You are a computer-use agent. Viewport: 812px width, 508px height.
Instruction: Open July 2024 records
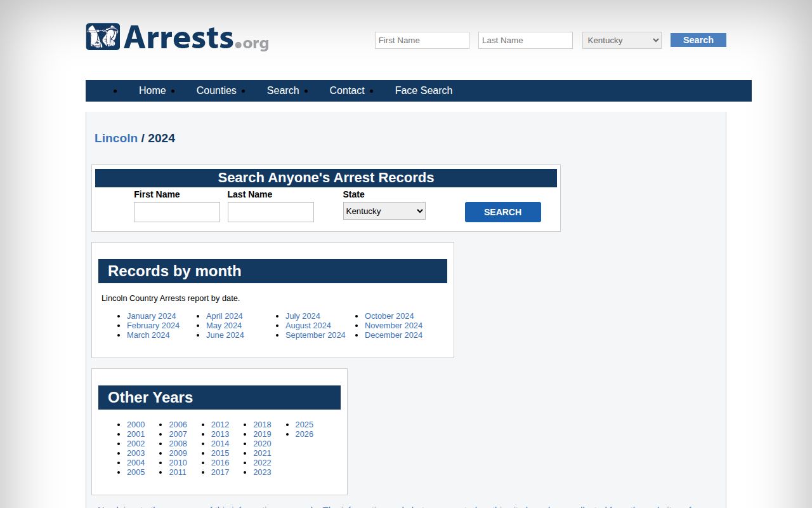coord(303,316)
